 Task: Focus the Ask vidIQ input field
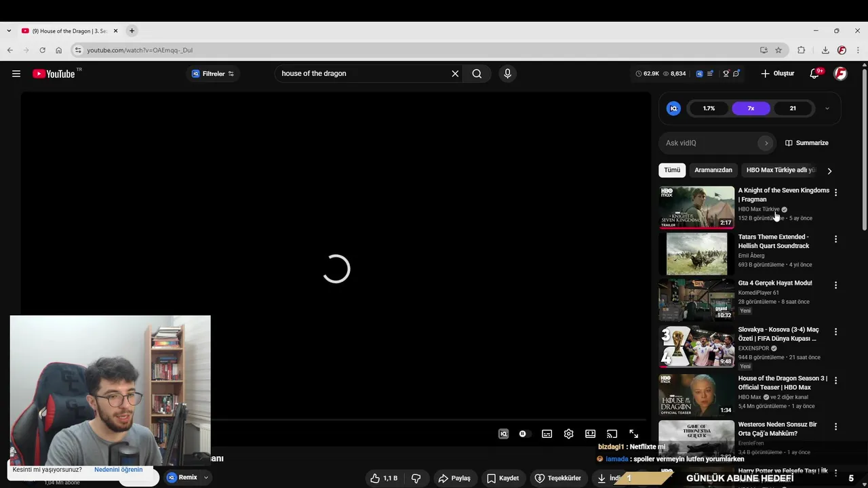(x=709, y=143)
